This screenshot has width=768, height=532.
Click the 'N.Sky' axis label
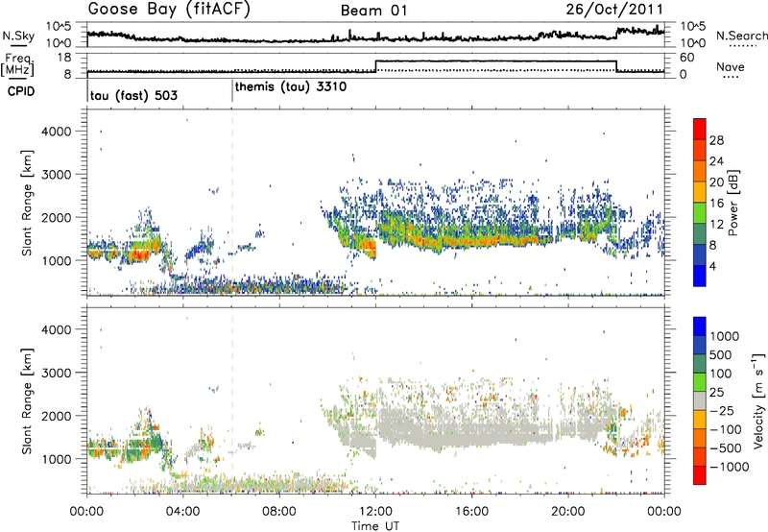(x=18, y=36)
